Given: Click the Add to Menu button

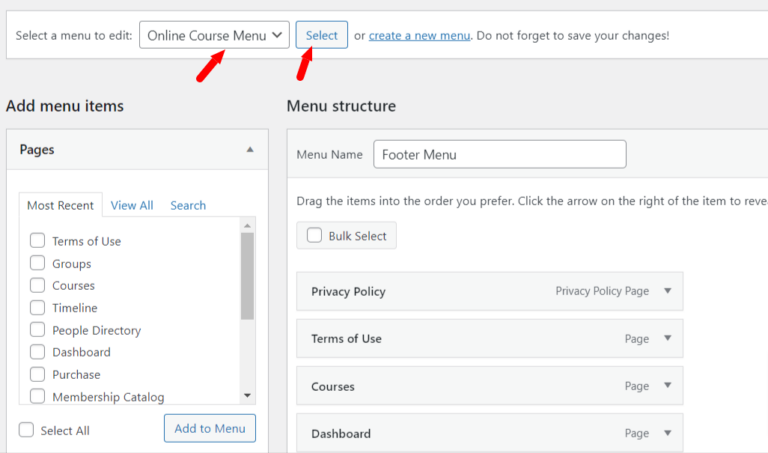Looking at the screenshot, I should click(209, 428).
